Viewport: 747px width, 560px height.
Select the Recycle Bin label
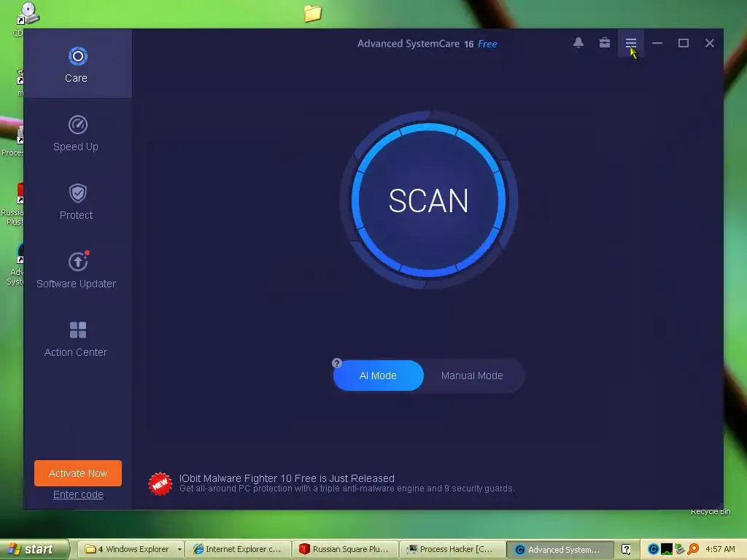click(711, 511)
